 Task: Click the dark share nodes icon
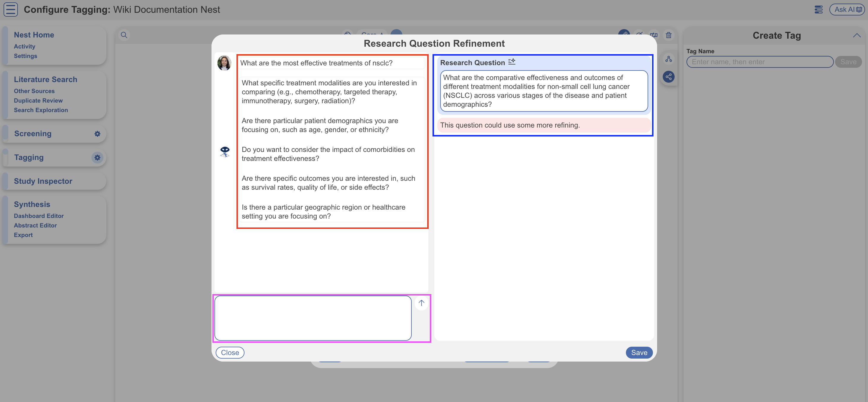[668, 77]
